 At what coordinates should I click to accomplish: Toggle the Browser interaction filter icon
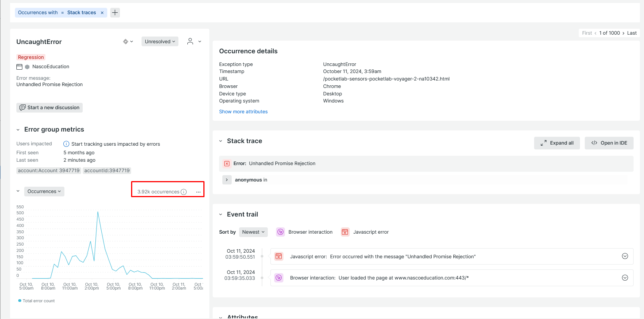(x=280, y=232)
